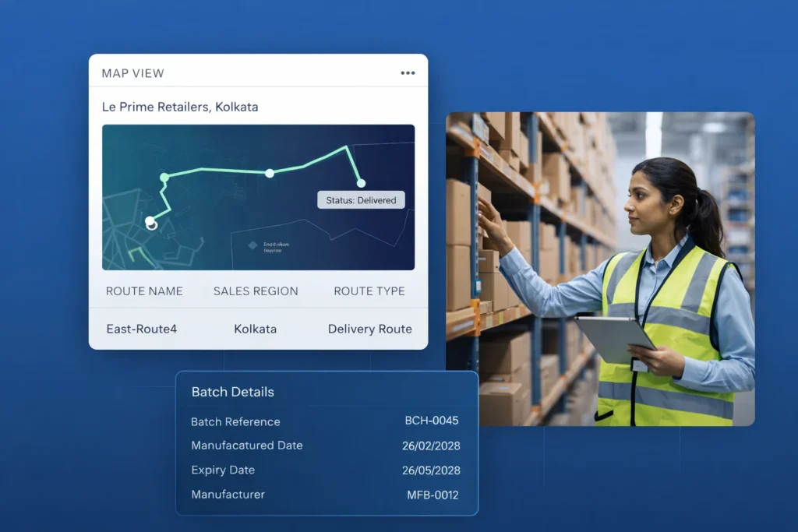Click the route start location marker

[x=150, y=223]
